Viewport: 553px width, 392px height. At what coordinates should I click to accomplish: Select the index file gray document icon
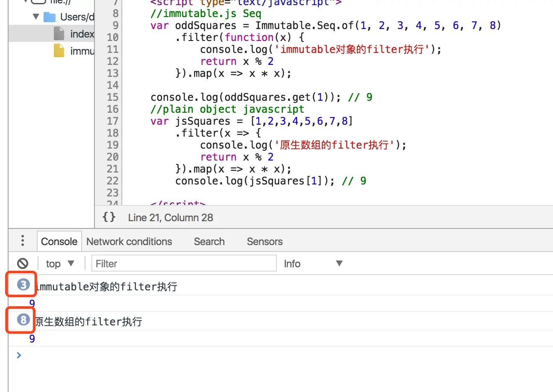pyautogui.click(x=59, y=34)
